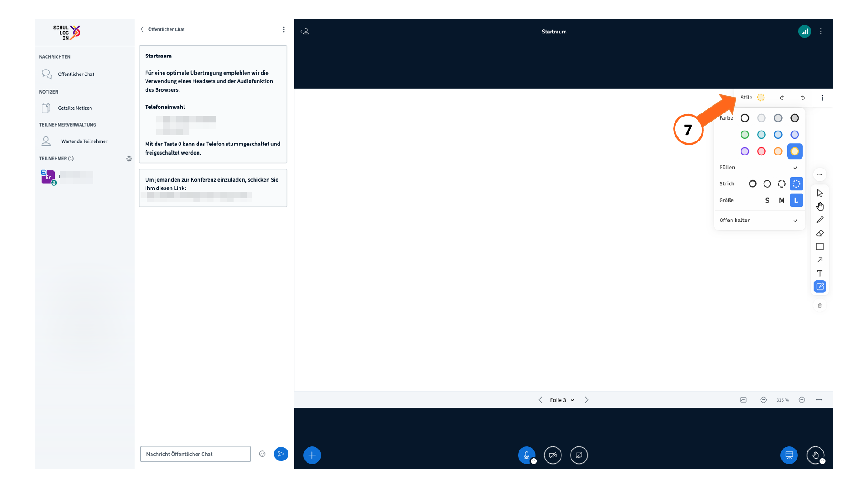Open connection status indicator
The image size is (868, 488).
tap(804, 32)
